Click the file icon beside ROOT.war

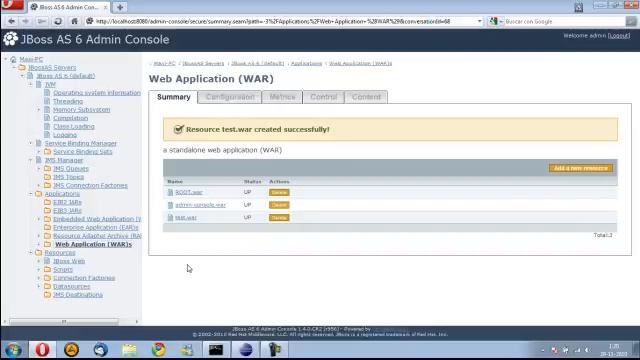[x=170, y=192]
